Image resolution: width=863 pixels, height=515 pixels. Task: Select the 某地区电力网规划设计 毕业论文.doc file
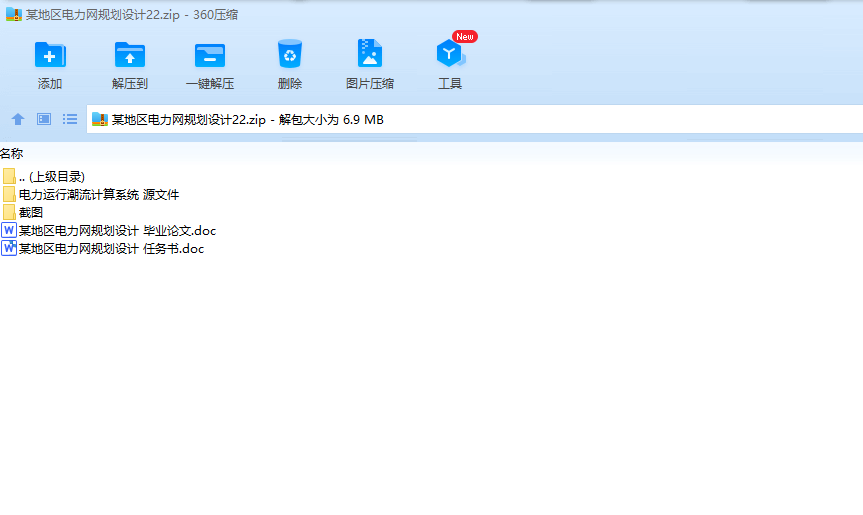coord(108,231)
